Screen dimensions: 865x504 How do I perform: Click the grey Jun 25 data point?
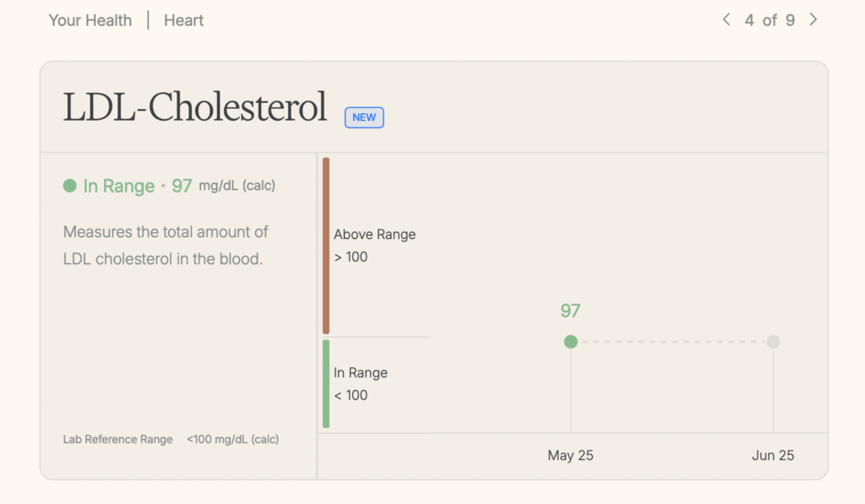(x=773, y=342)
